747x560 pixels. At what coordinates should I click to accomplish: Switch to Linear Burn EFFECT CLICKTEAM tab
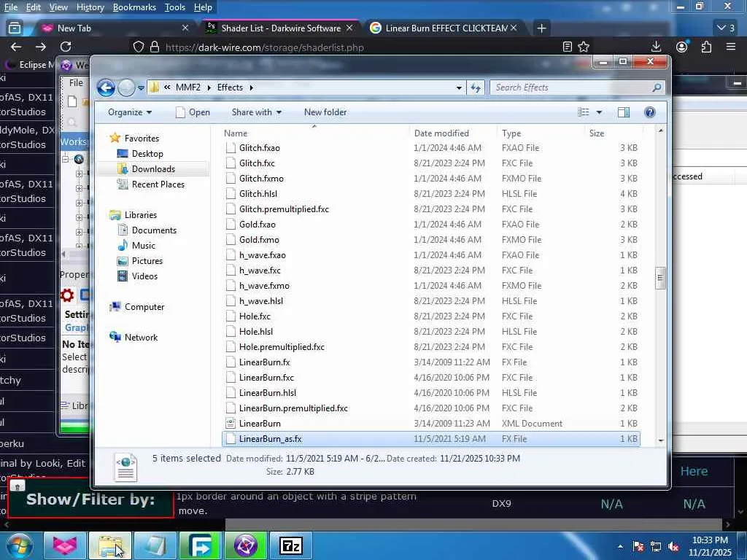pos(443,28)
